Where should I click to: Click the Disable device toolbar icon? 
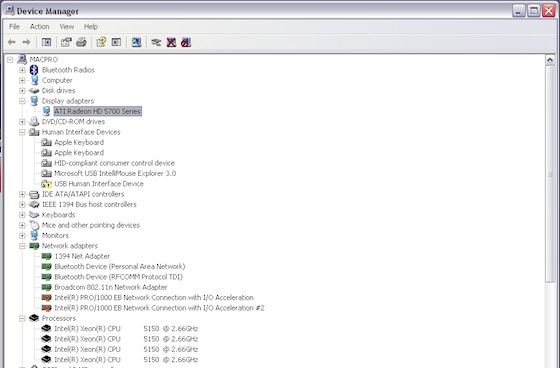point(186,43)
